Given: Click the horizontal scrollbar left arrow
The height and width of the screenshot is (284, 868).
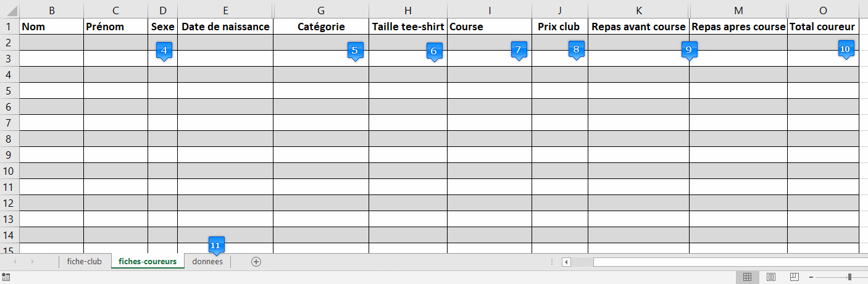Looking at the screenshot, I should (x=566, y=262).
